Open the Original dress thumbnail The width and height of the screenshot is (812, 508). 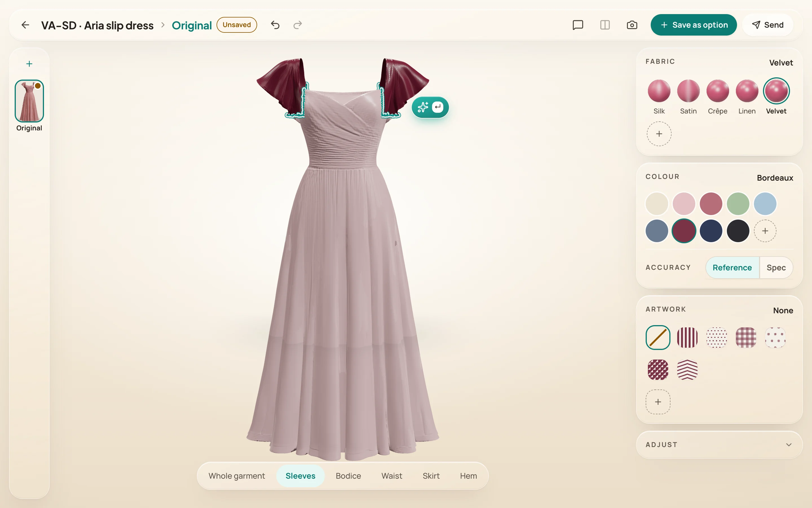(x=29, y=101)
